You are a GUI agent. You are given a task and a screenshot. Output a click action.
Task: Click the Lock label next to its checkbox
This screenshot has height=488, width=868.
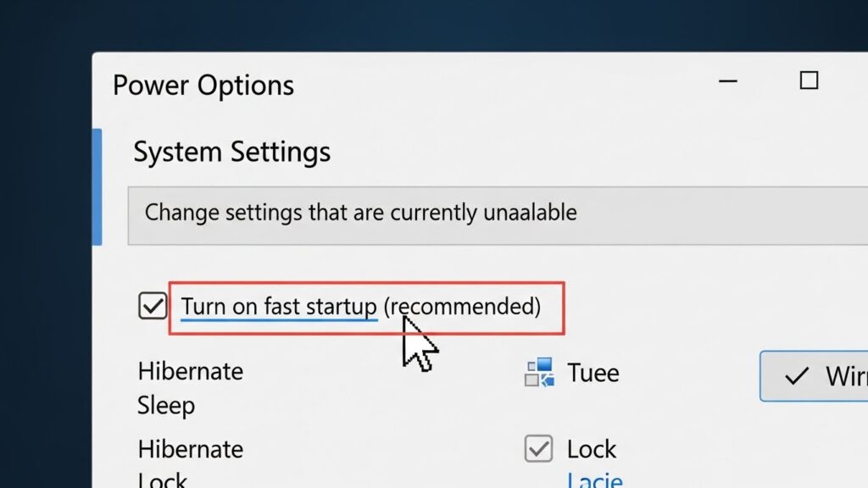[592, 448]
